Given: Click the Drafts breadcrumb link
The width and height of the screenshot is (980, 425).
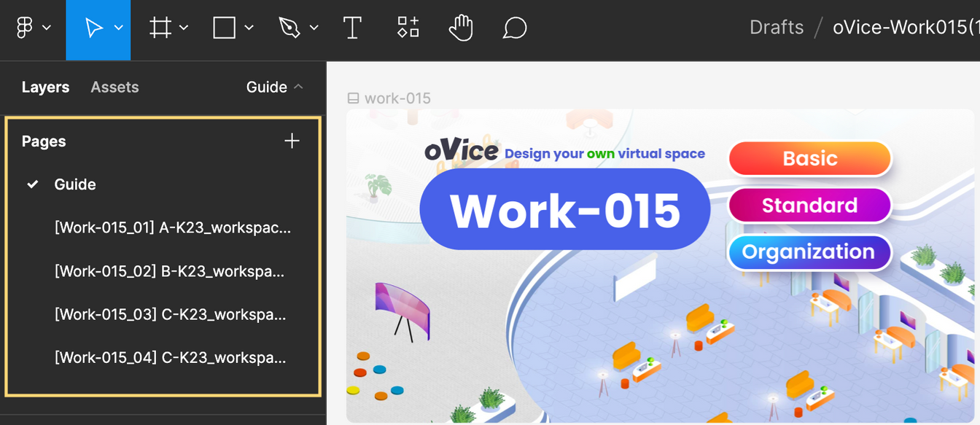Looking at the screenshot, I should click(x=777, y=28).
